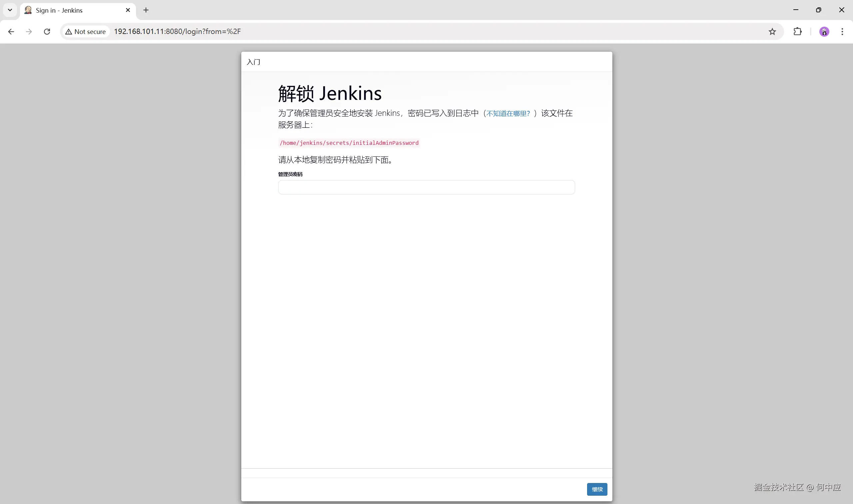Click the Jenkins favicon on the tab
Viewport: 853px width, 504px height.
[28, 10]
